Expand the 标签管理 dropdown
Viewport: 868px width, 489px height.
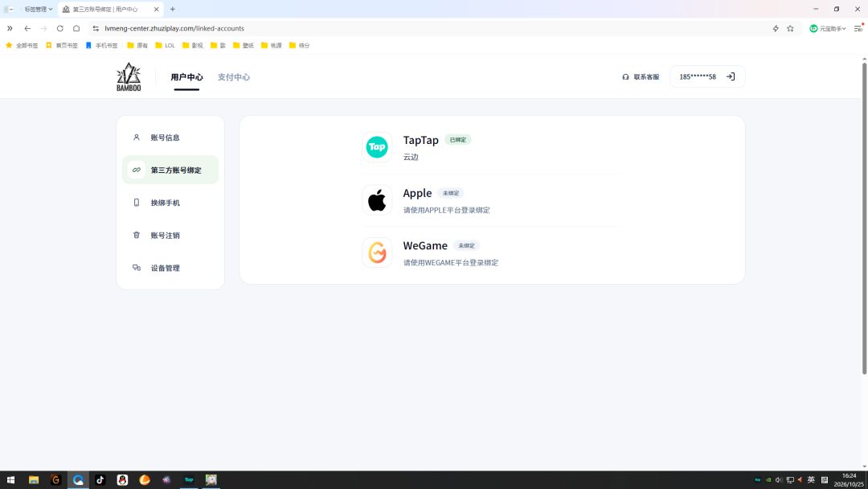(39, 9)
